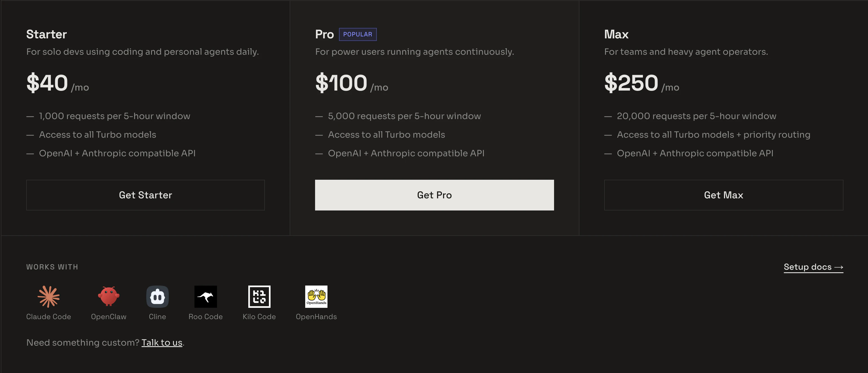Click the Setup docs arrow icon

click(839, 266)
